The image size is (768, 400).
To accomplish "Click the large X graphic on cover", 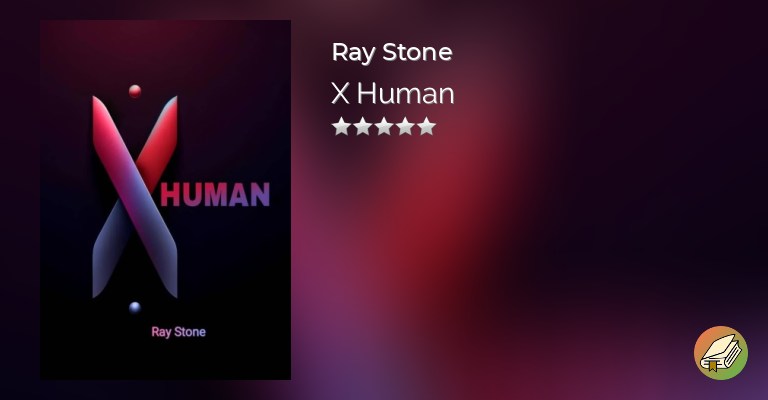I will click(135, 197).
